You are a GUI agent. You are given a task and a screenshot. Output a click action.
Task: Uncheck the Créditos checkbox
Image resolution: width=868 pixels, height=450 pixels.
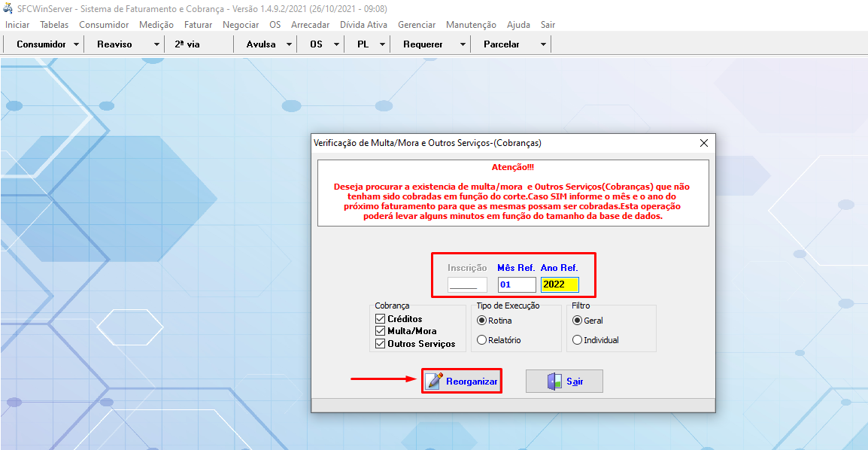tap(380, 319)
